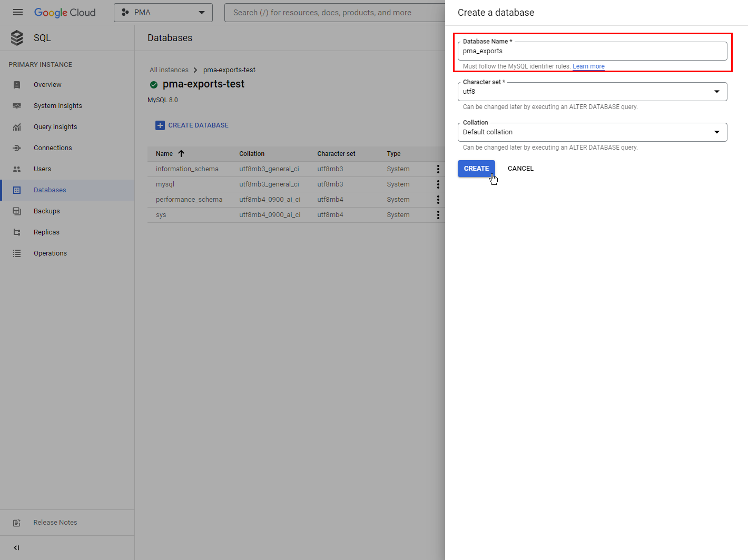Image resolution: width=748 pixels, height=560 pixels.
Task: Open the Learn more link
Action: coord(588,66)
